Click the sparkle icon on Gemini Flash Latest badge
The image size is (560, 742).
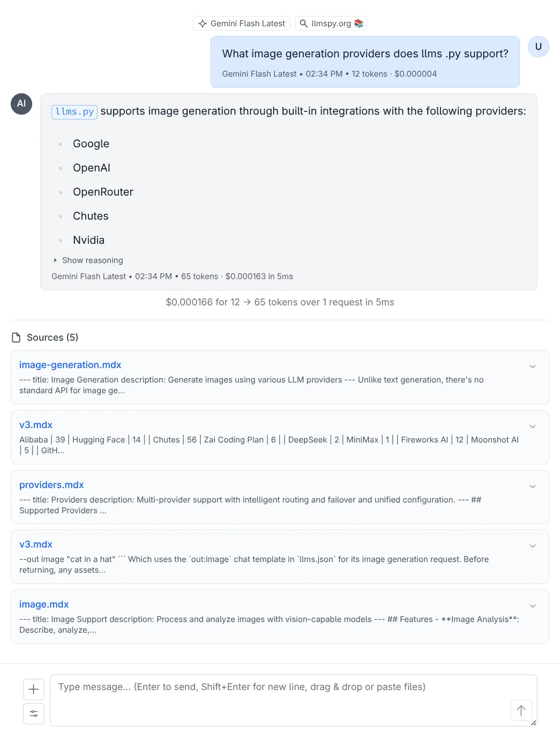click(x=203, y=23)
